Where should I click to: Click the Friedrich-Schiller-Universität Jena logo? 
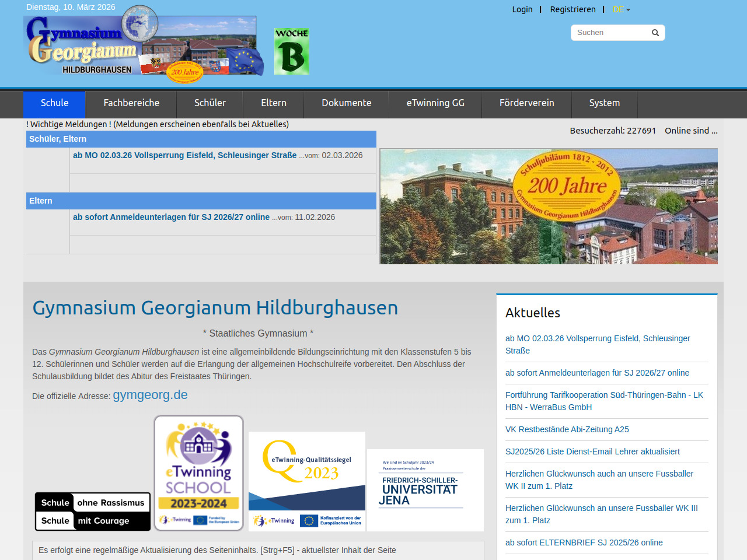click(x=425, y=490)
